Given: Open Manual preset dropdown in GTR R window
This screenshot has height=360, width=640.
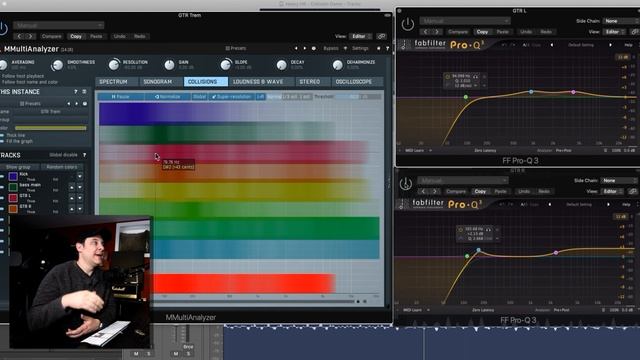Looking at the screenshot, I should click(x=463, y=180).
